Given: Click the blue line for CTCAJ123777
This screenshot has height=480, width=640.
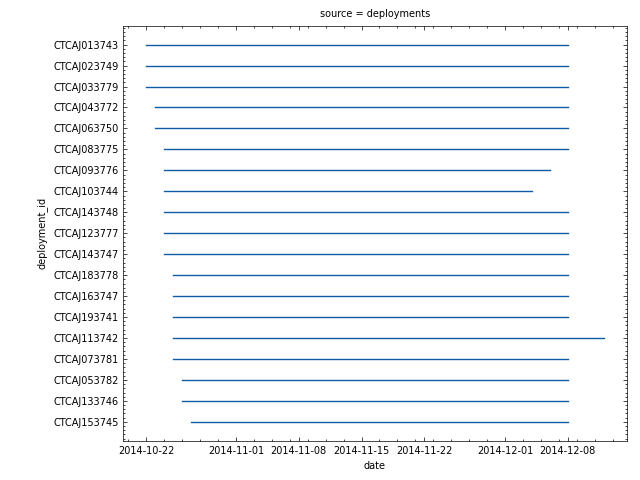Looking at the screenshot, I should (366, 233).
